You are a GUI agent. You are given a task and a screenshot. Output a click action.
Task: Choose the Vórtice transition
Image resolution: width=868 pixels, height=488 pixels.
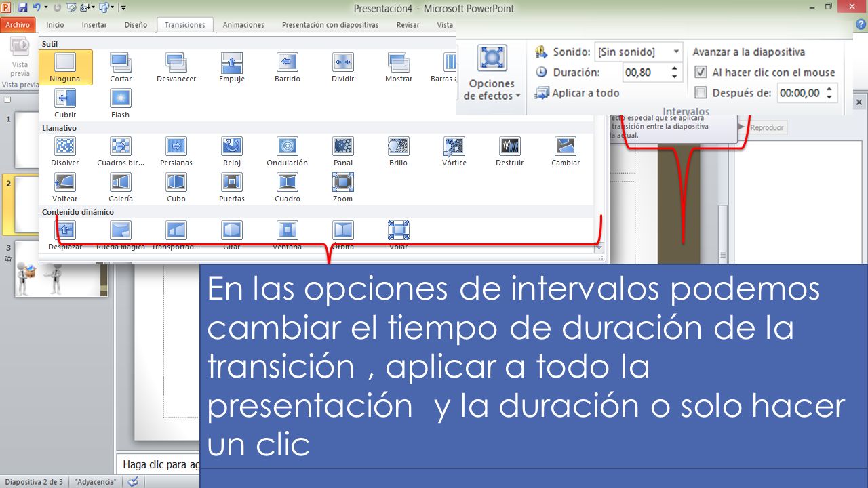454,151
